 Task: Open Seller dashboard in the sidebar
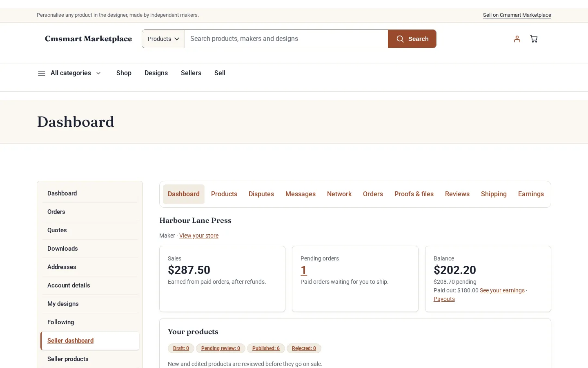pyautogui.click(x=90, y=341)
